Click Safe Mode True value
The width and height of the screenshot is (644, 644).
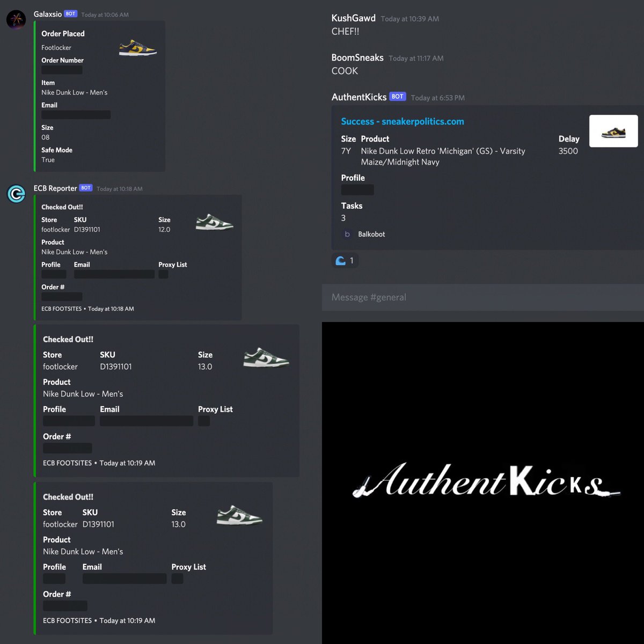click(48, 160)
